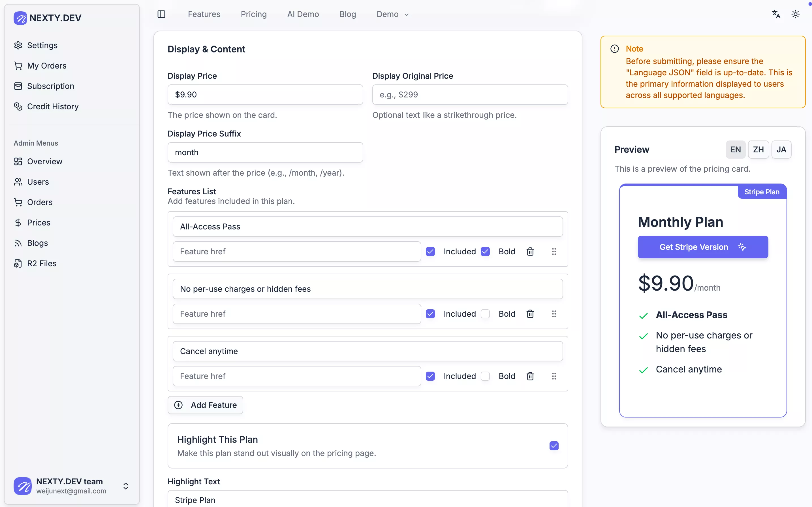The height and width of the screenshot is (507, 812).
Task: Click trash icon for Cancel anytime feature
Action: [x=530, y=376]
